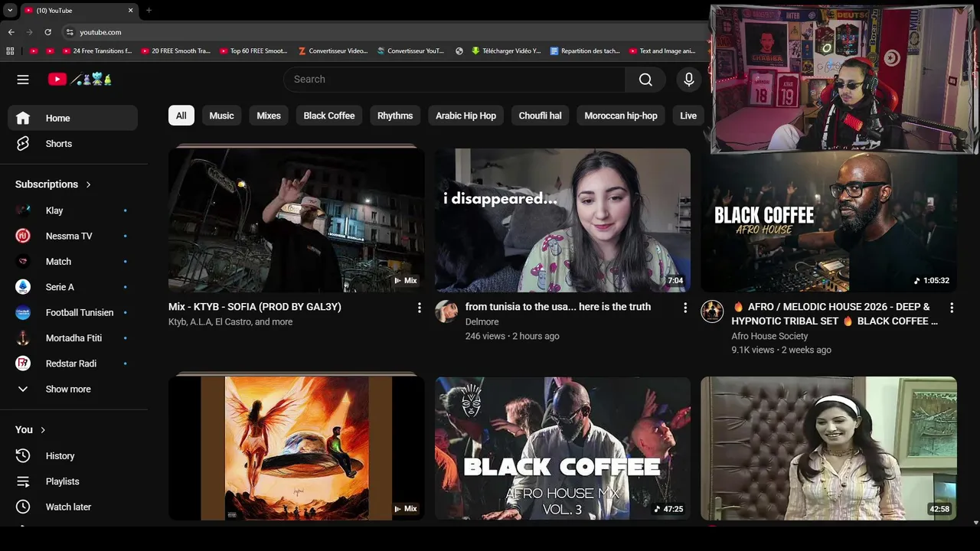This screenshot has height=551, width=980.
Task: Open Playlists from the sidebar
Action: (73, 481)
